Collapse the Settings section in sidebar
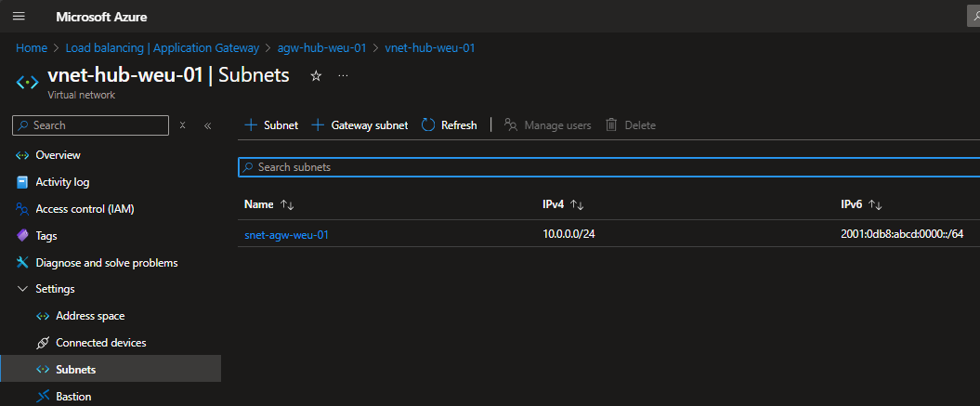Screen dimensions: 980x406 (22, 289)
